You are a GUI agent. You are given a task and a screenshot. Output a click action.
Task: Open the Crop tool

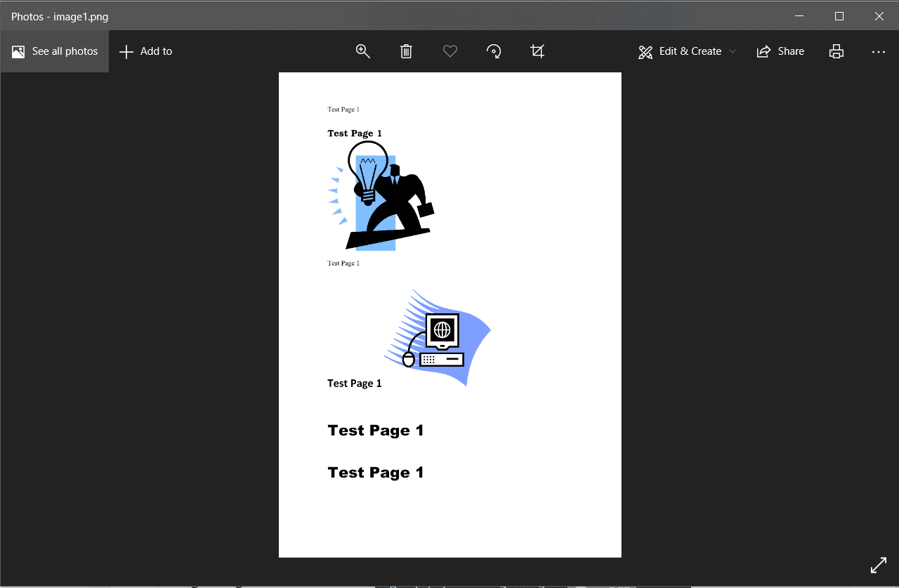point(537,51)
